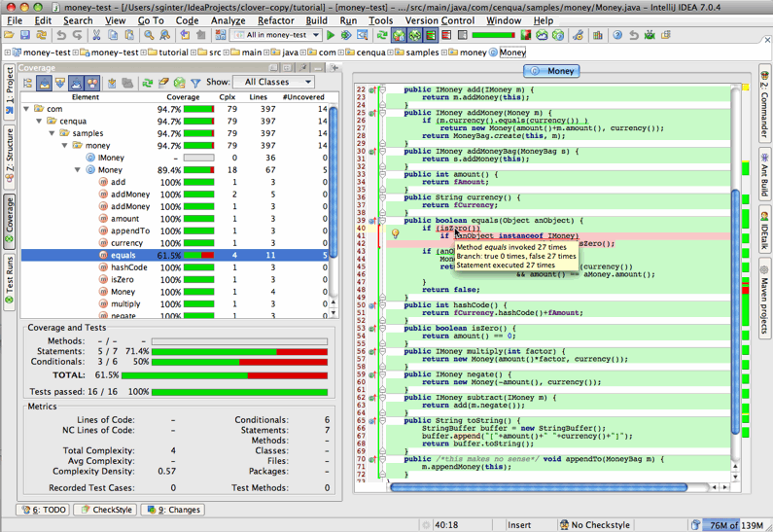Viewport: 773px width, 532px height.
Task: Click the Save All toolbar icon
Action: pos(27,36)
